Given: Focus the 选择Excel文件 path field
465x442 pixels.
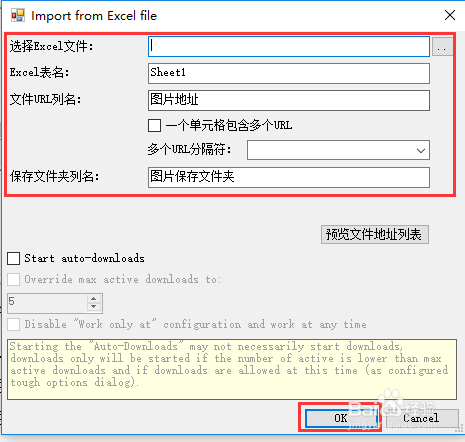Looking at the screenshot, I should [x=289, y=46].
